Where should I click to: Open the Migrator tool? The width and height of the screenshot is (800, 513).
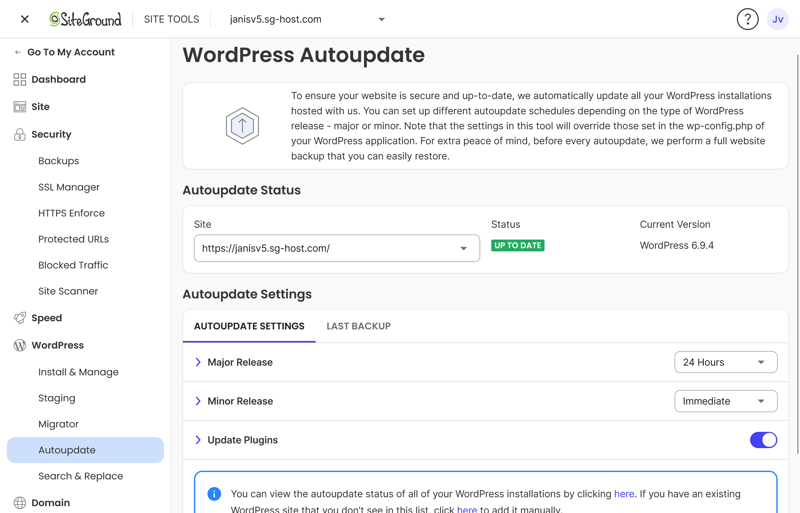point(58,424)
